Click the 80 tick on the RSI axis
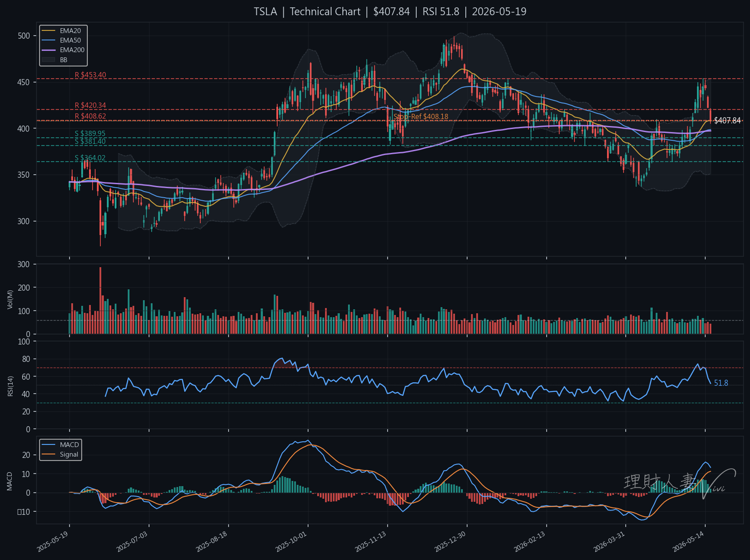 (26, 359)
